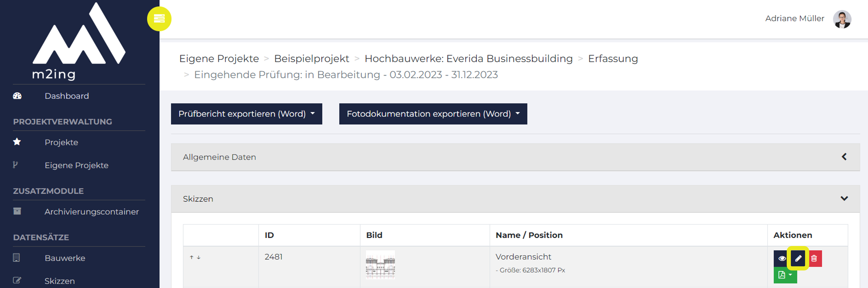Open Skizzen in the sidebar
Viewport: 868px width, 288px height.
pyautogui.click(x=60, y=281)
